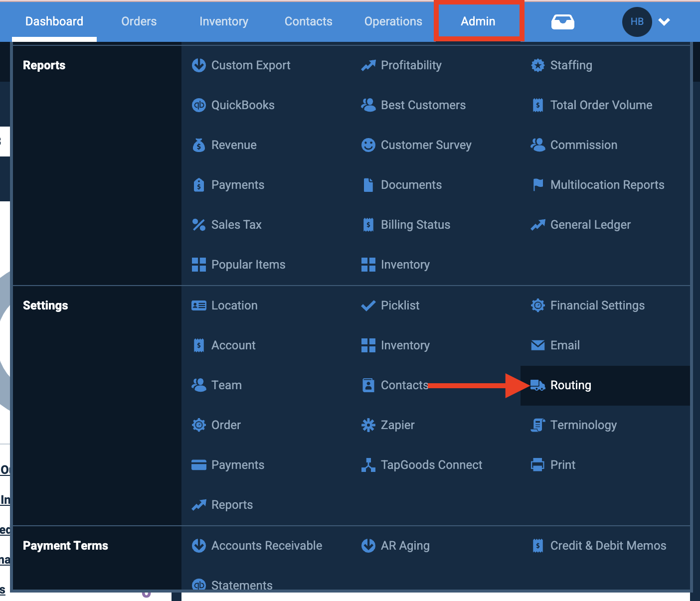The image size is (700, 601).
Task: Open the Admin menu
Action: click(478, 21)
